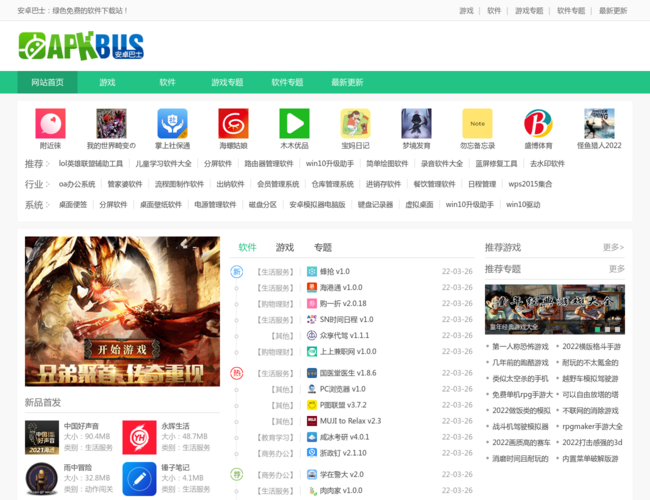This screenshot has width=650, height=500.
Task: Switch to the 专题 tab in the list
Action: (x=322, y=247)
